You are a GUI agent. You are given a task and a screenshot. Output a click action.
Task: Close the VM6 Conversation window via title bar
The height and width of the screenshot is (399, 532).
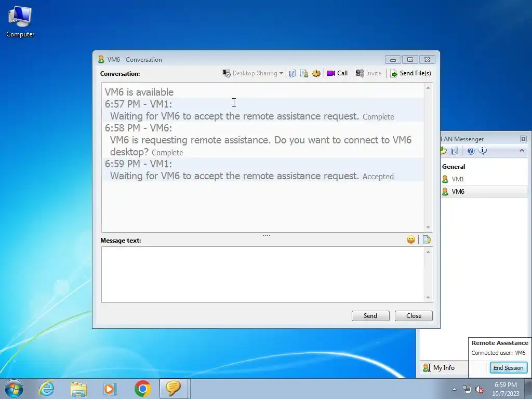[427, 60]
